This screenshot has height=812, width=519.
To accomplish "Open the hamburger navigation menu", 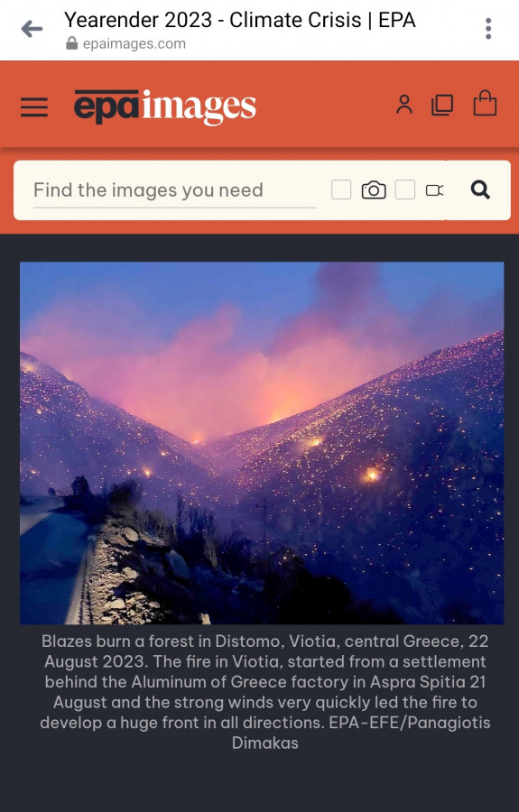I will (x=34, y=107).
